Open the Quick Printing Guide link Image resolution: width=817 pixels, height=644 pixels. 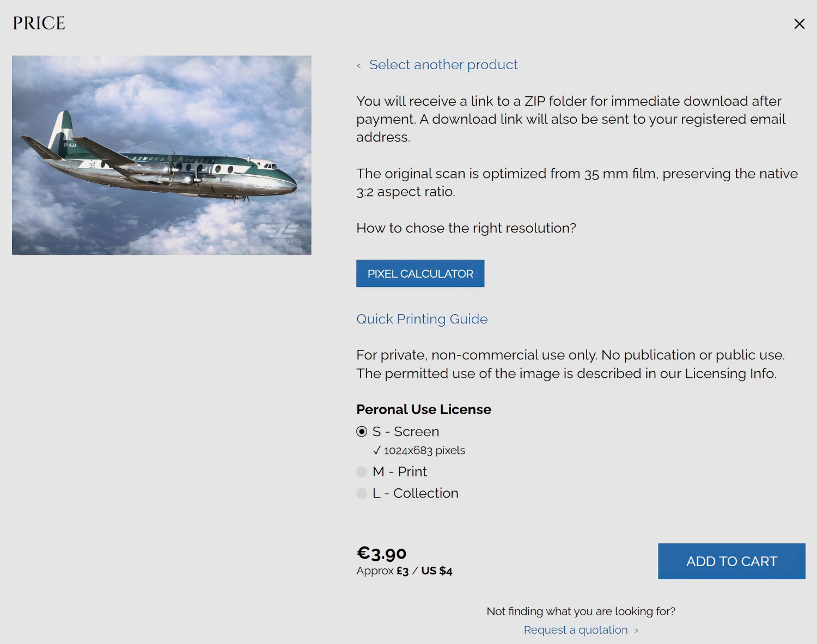click(422, 319)
